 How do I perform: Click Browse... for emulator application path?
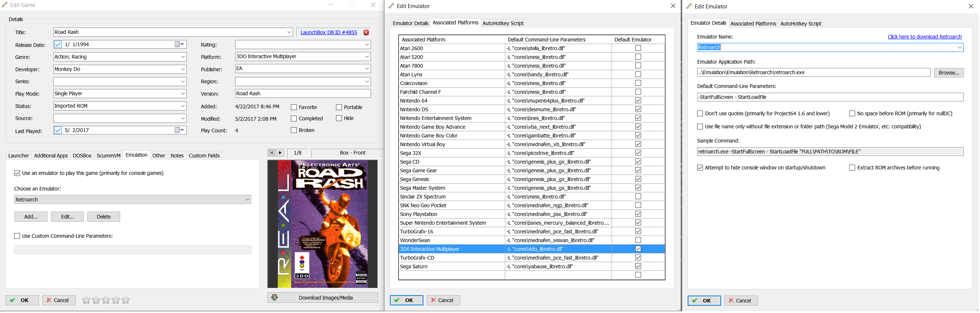click(949, 73)
